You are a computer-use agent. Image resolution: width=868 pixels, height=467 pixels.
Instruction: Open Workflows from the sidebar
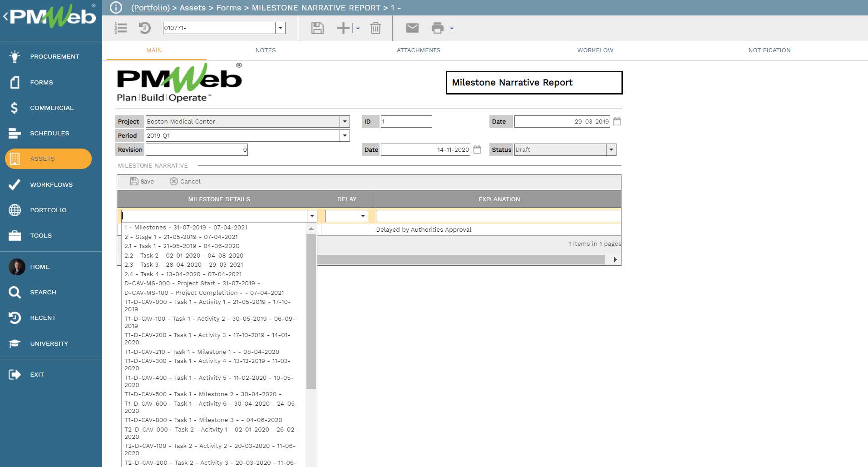point(51,184)
